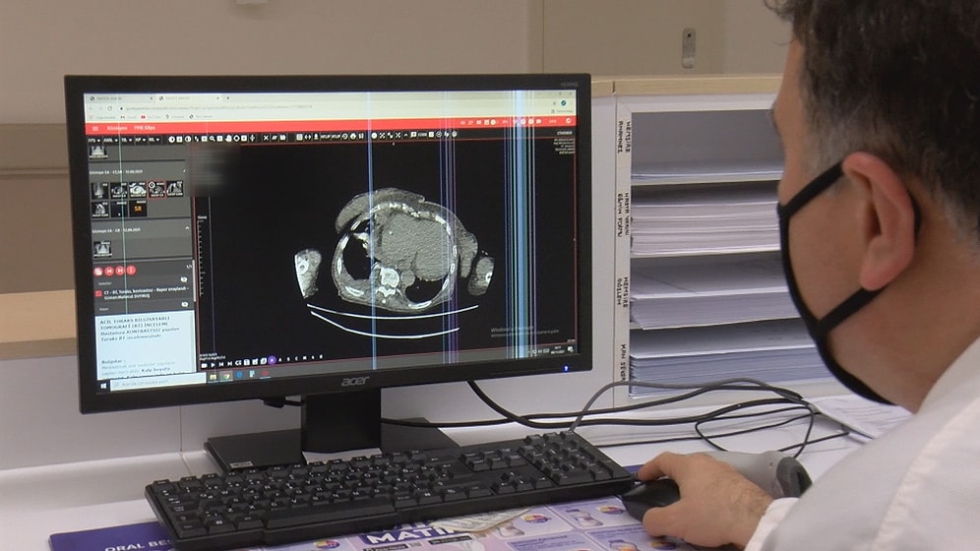Select the highlighted CT series thumbnail
Image resolution: width=980 pixels, height=551 pixels.
point(154,189)
